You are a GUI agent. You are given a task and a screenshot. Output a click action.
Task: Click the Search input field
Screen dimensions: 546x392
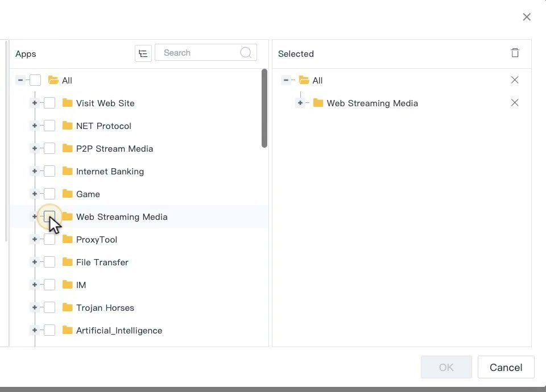[x=206, y=52]
